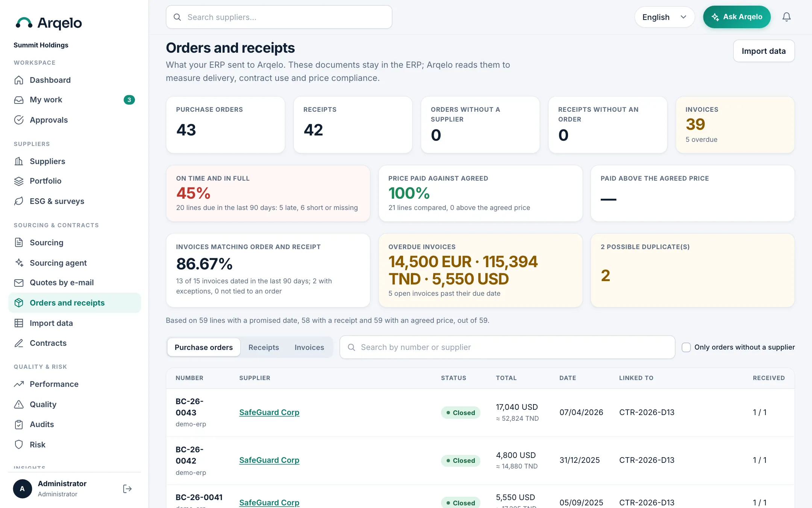
Task: Open the English language dropdown
Action: [x=664, y=17]
